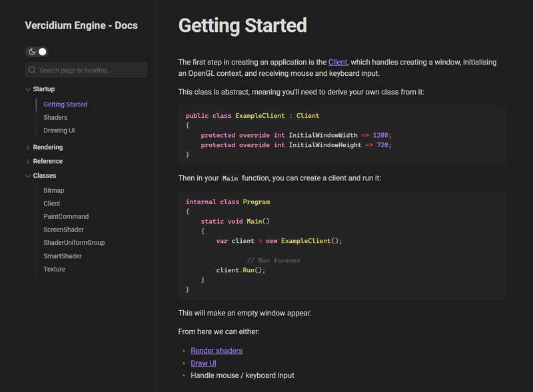Expand the Reference section chevron
The image size is (533, 392).
click(x=28, y=161)
